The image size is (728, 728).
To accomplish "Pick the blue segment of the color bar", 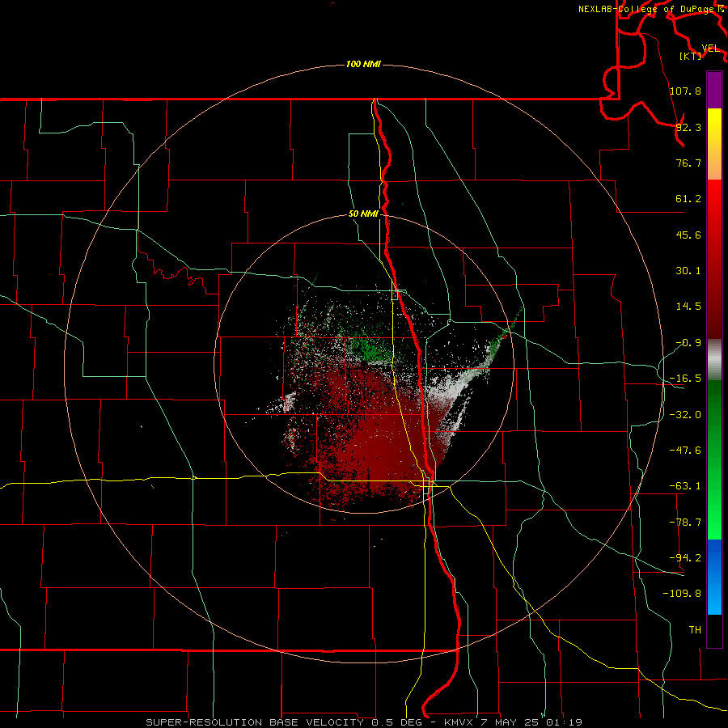I will click(x=714, y=577).
